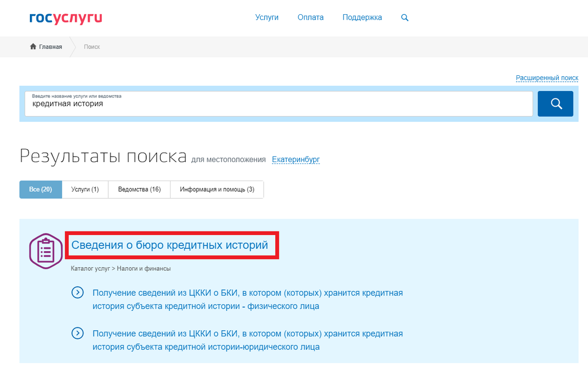588x372 pixels.
Task: Click arrow icon beside физического лица service
Action: [77, 293]
